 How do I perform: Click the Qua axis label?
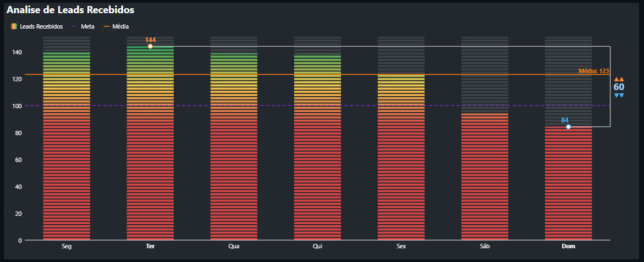pyautogui.click(x=234, y=247)
